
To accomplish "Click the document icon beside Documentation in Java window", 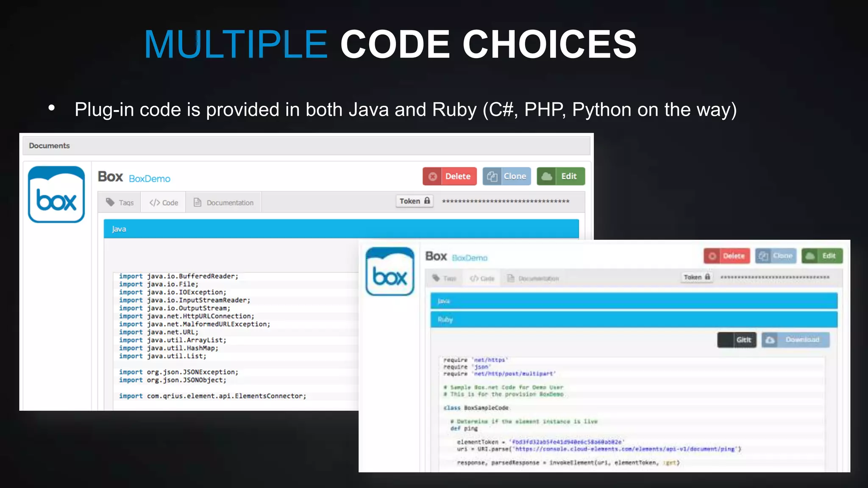I will [198, 202].
